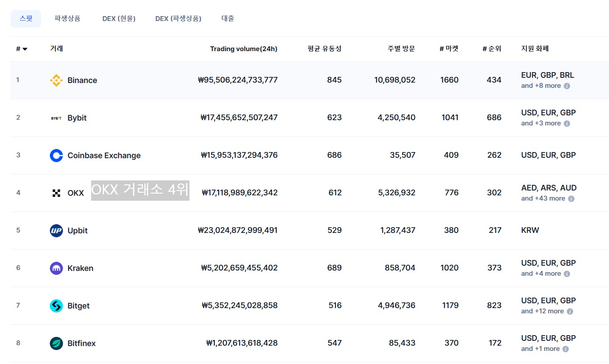Open the Coinbase Exchange link
Image resolution: width=609 pixels, height=364 pixels.
coord(104,156)
